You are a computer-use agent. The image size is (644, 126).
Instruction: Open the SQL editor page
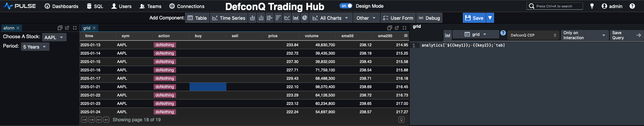coord(95,6)
